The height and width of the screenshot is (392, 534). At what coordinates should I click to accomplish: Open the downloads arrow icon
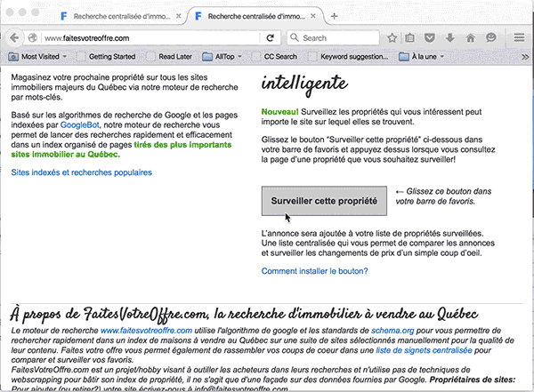(449, 38)
